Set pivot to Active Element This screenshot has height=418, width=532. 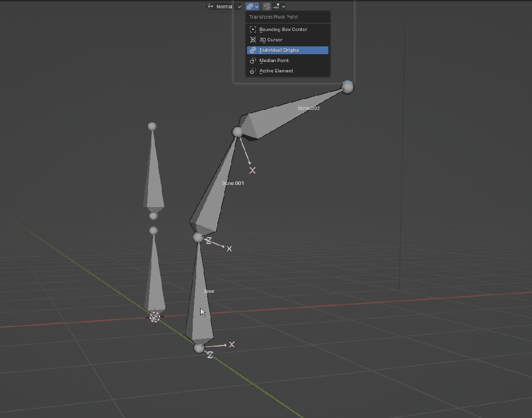coord(288,71)
